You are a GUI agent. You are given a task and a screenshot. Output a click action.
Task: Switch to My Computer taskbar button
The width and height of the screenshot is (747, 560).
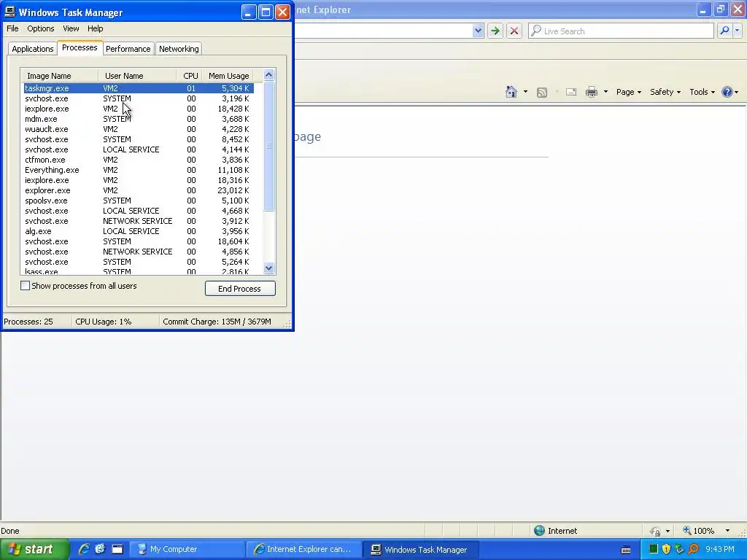click(x=189, y=550)
